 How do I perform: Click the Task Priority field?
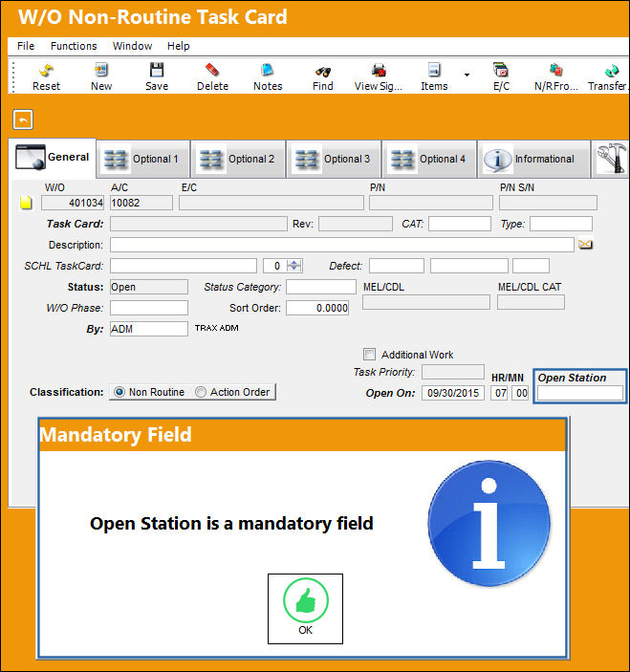(453, 372)
